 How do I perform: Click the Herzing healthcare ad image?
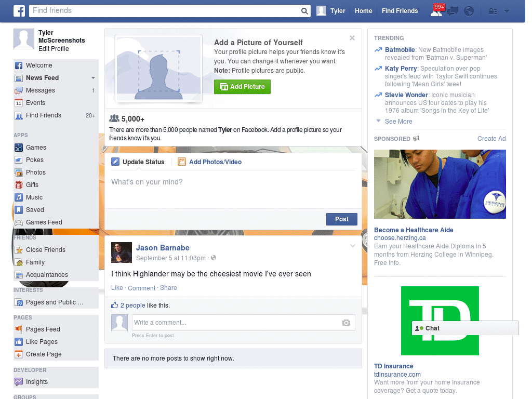[440, 184]
